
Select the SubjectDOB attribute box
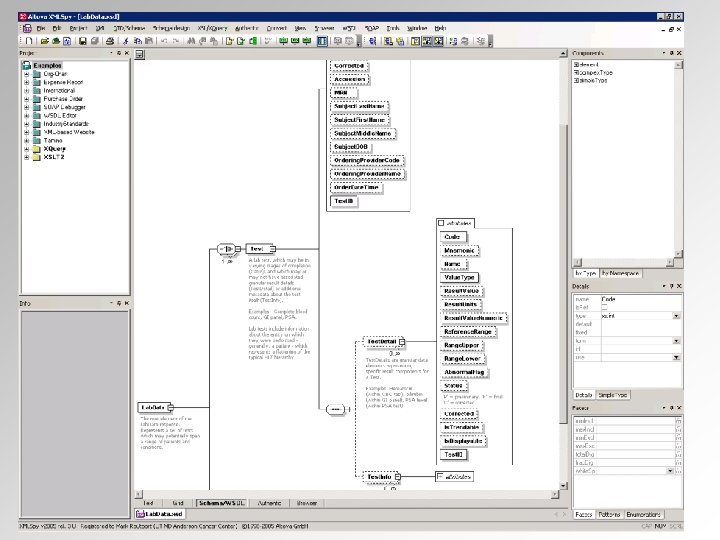tap(351, 147)
